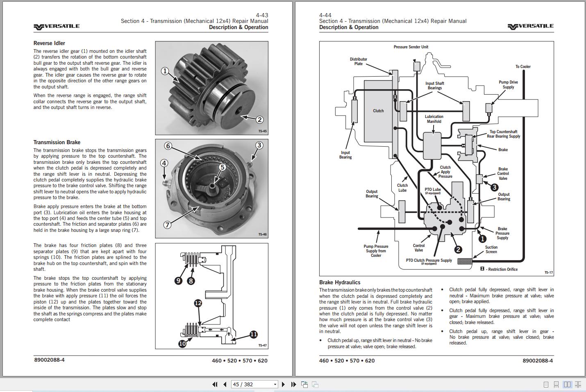This screenshot has height=392, width=586.
Task: Switch to single page view
Action: [x=546, y=384]
